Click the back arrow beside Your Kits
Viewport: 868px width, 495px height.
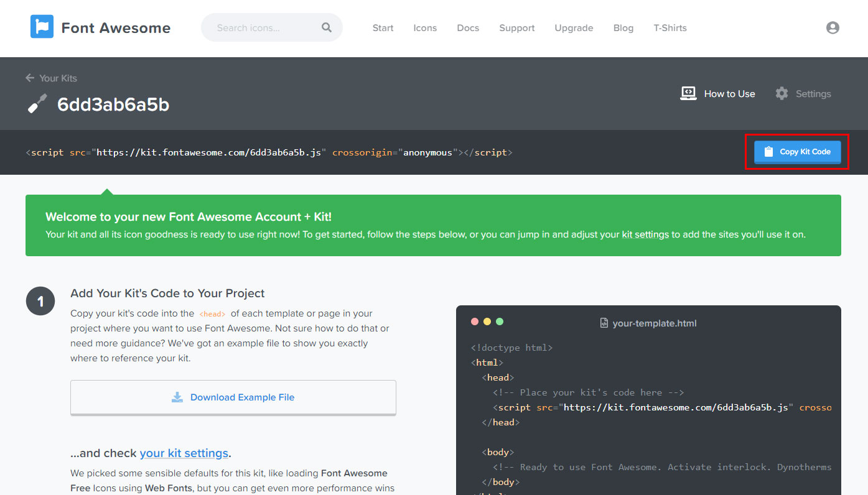(x=30, y=78)
